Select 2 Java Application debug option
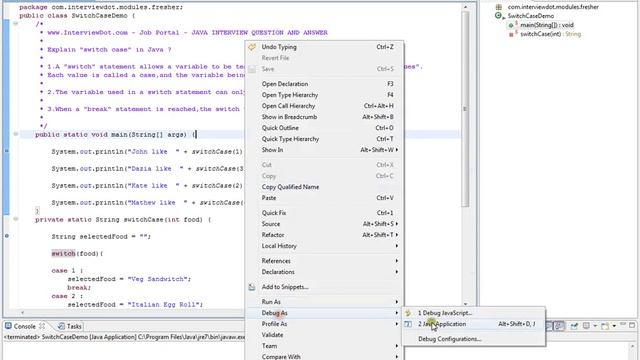 tap(474, 324)
